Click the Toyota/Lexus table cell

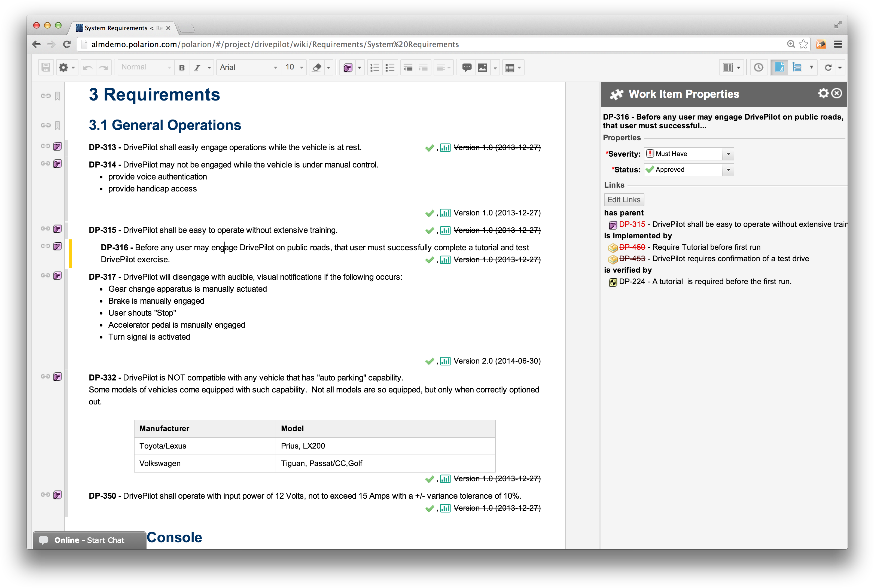coord(205,446)
